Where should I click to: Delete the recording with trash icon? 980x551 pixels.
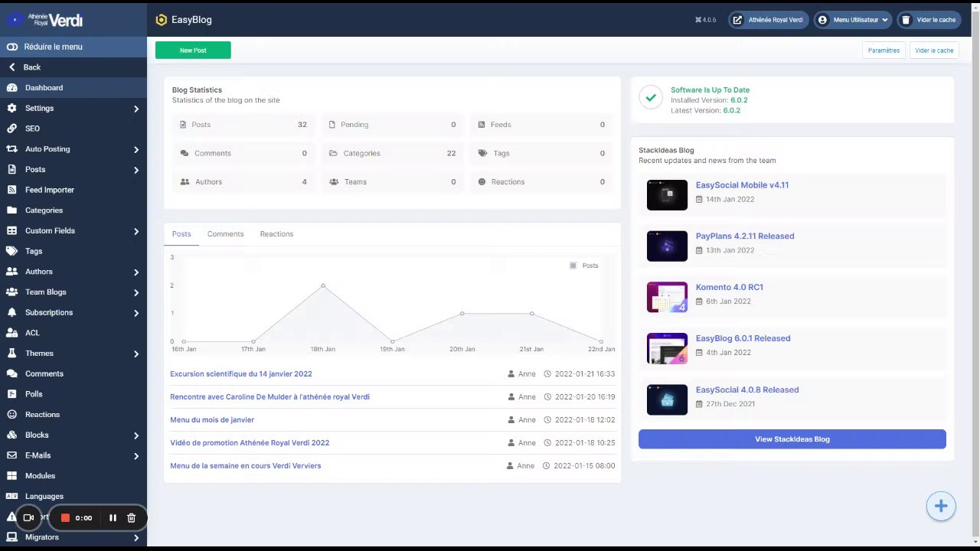click(x=131, y=518)
